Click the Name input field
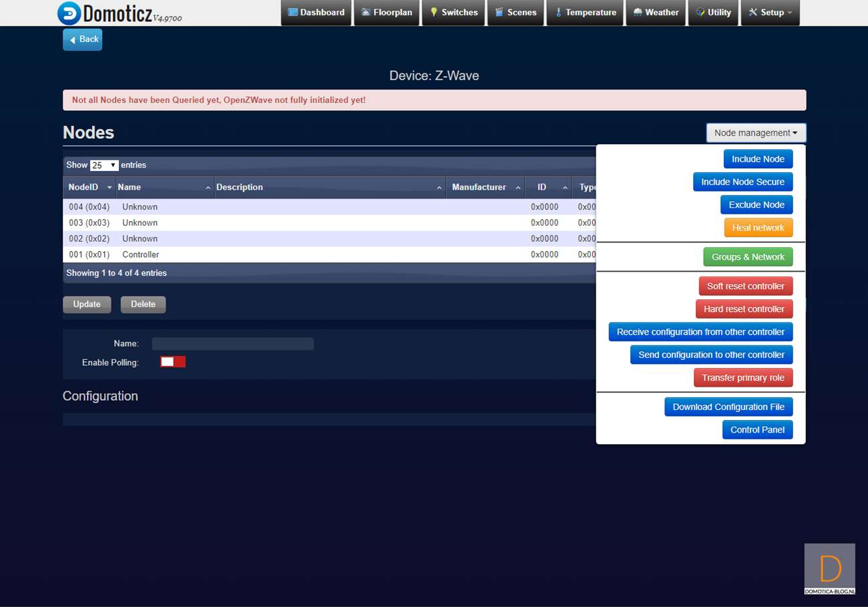This screenshot has width=868, height=607. pyautogui.click(x=232, y=344)
